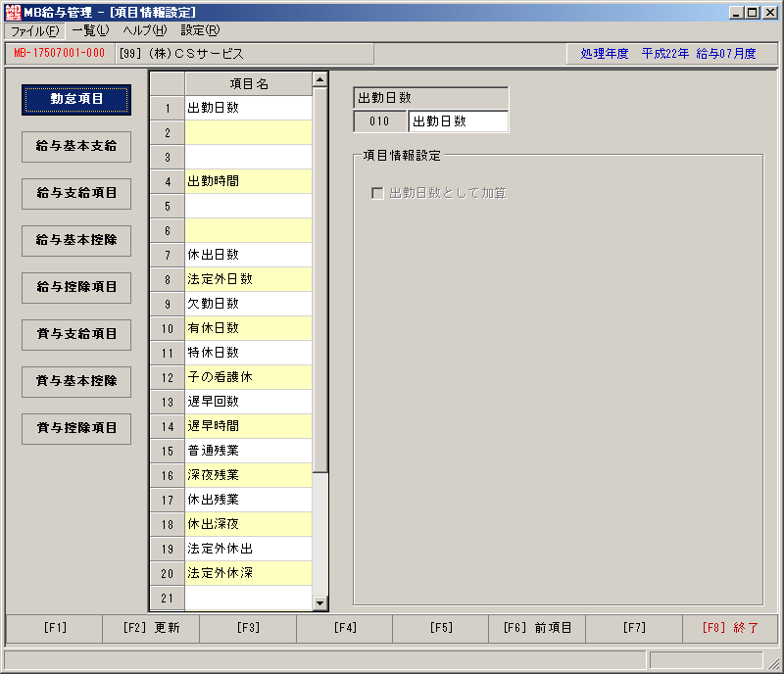
Task: Select the 子の看護休 row
Action: [x=249, y=377]
